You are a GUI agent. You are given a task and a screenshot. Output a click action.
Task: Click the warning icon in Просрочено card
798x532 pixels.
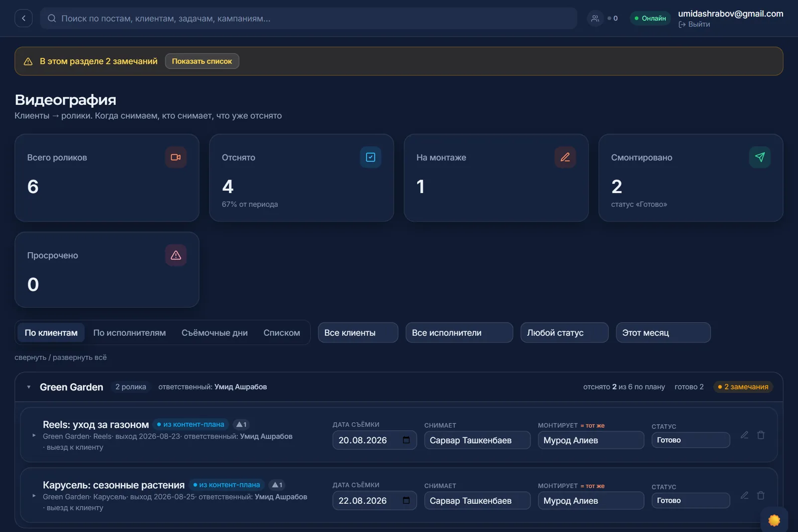point(176,255)
